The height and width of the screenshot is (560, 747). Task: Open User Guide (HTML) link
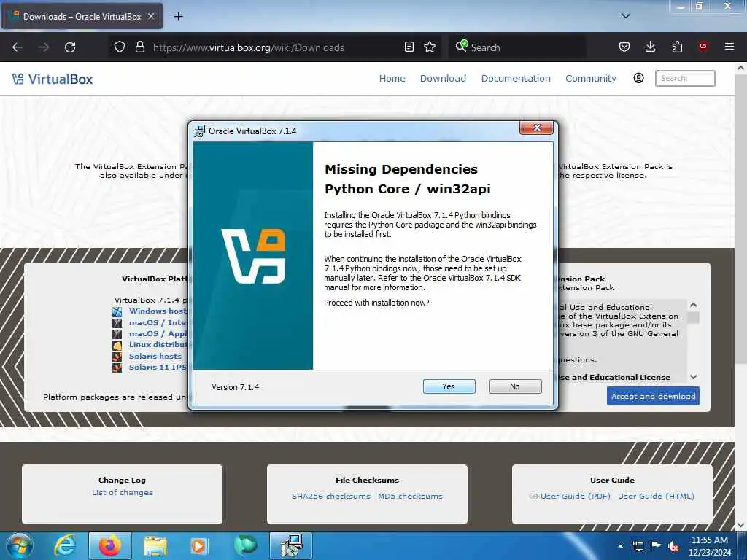[656, 496]
